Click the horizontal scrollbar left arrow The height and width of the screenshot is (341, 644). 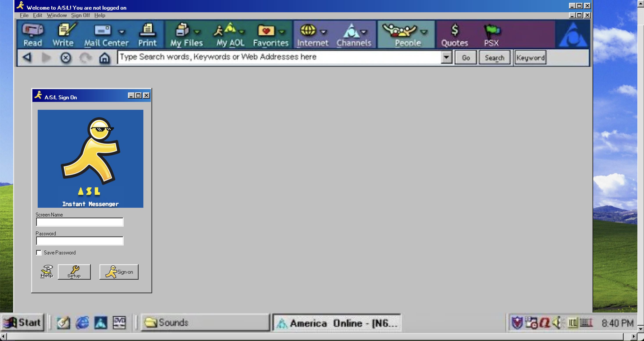[x=3, y=336]
